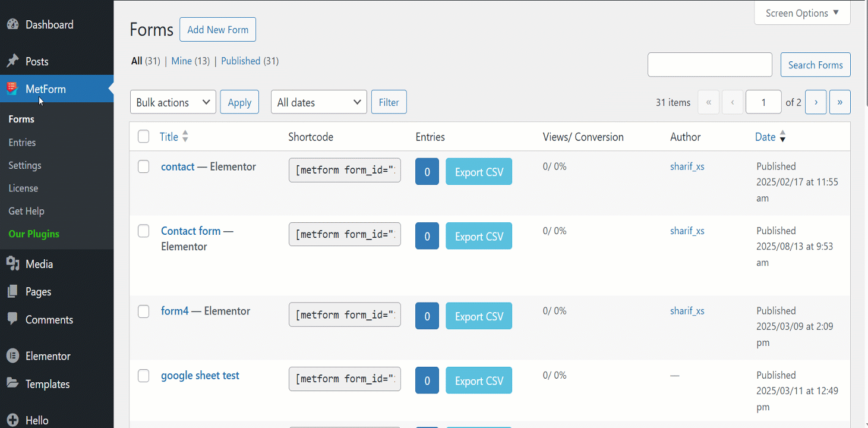The height and width of the screenshot is (428, 868).
Task: Open the License submenu item
Action: pos(23,188)
